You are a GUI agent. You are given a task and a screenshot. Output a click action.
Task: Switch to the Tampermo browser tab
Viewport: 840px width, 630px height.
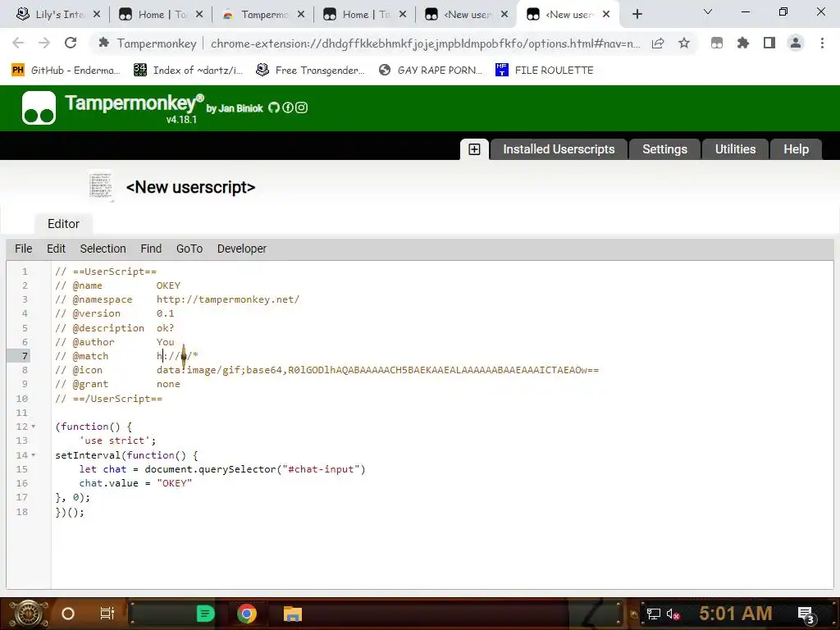(x=262, y=15)
